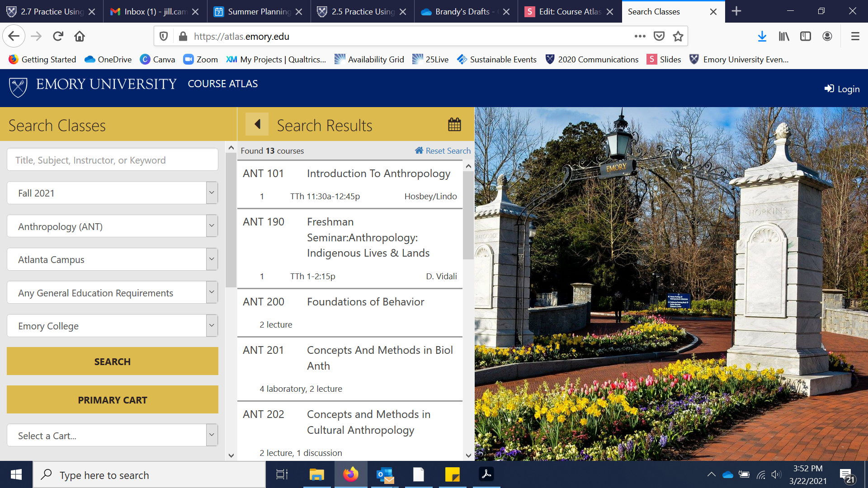
Task: Open a new browser tab
Action: pyautogui.click(x=736, y=11)
